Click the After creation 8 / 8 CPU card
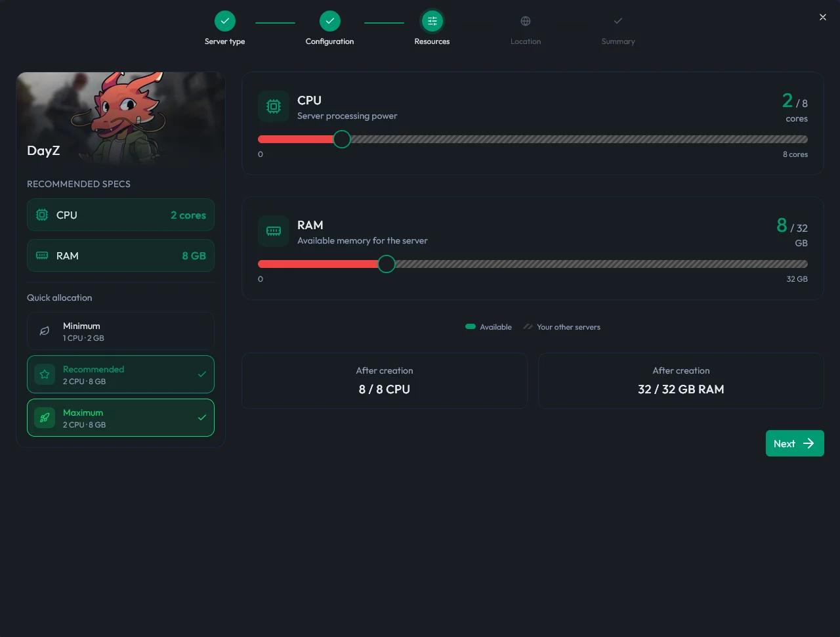This screenshot has height=637, width=840. coord(385,381)
